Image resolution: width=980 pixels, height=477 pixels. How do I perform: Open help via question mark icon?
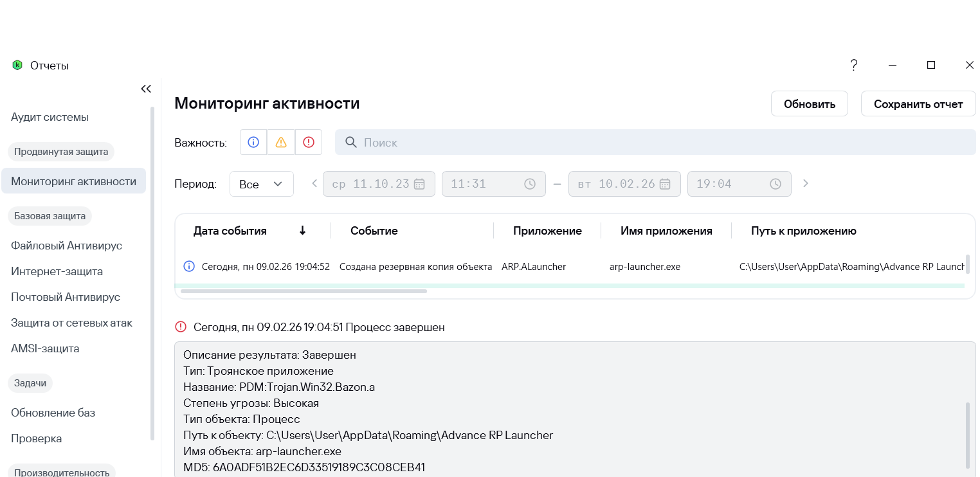point(854,65)
